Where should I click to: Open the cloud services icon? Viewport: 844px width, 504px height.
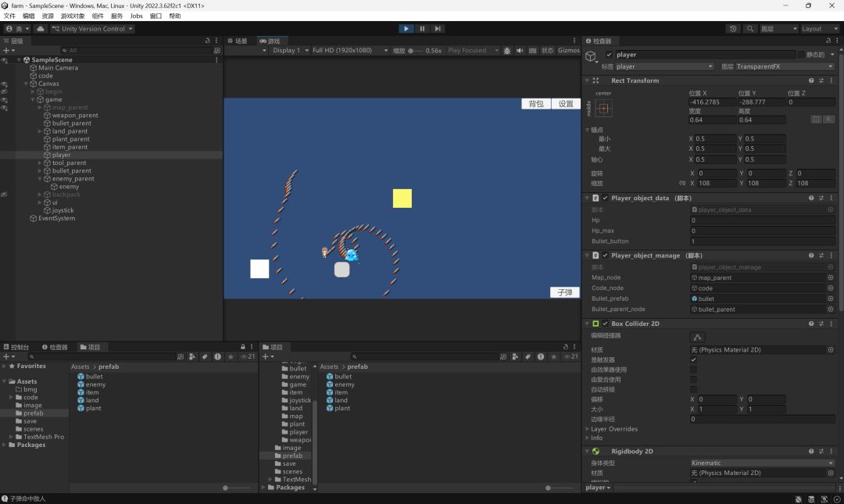pos(40,29)
